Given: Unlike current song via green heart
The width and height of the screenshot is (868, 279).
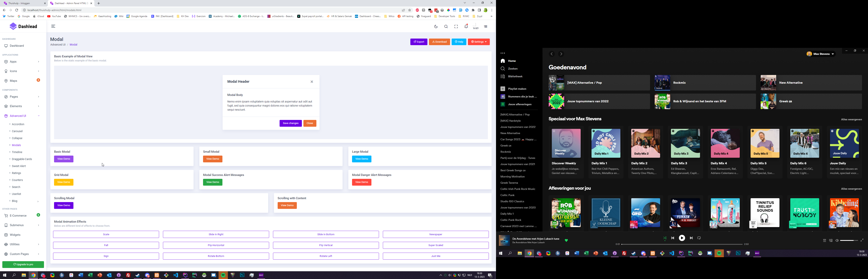Looking at the screenshot, I should click(566, 241).
